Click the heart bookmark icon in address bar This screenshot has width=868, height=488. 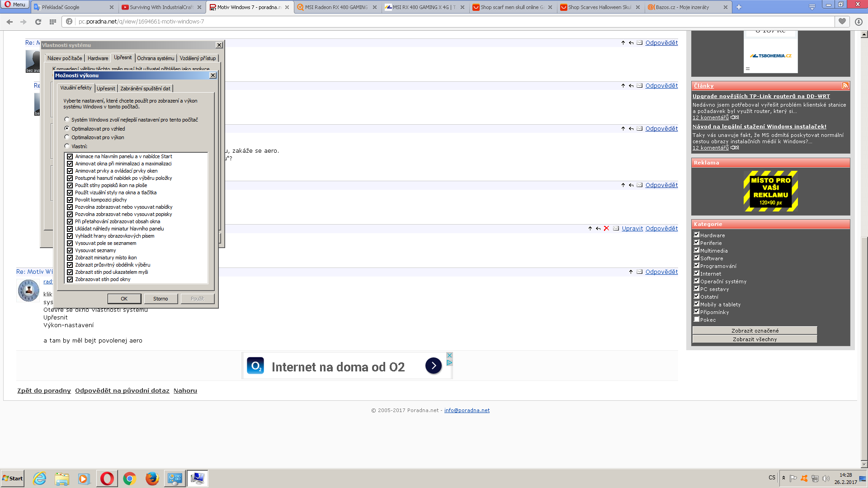pyautogui.click(x=842, y=21)
